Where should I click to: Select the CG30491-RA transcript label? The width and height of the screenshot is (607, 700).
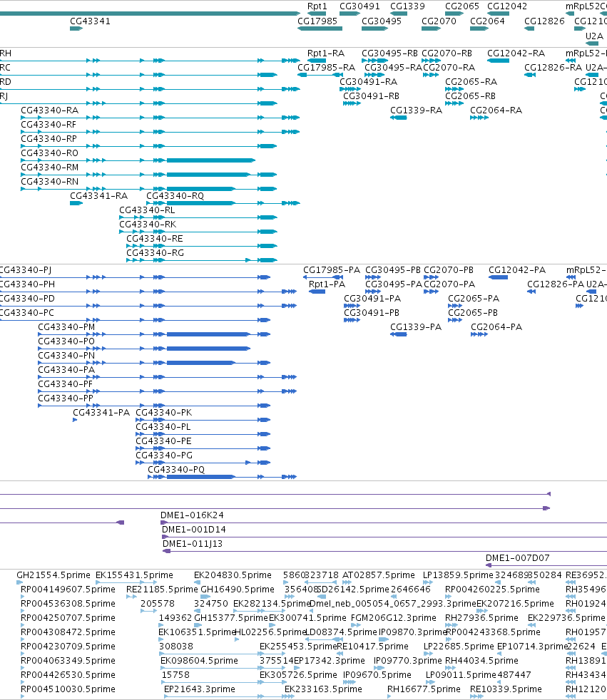click(368, 82)
